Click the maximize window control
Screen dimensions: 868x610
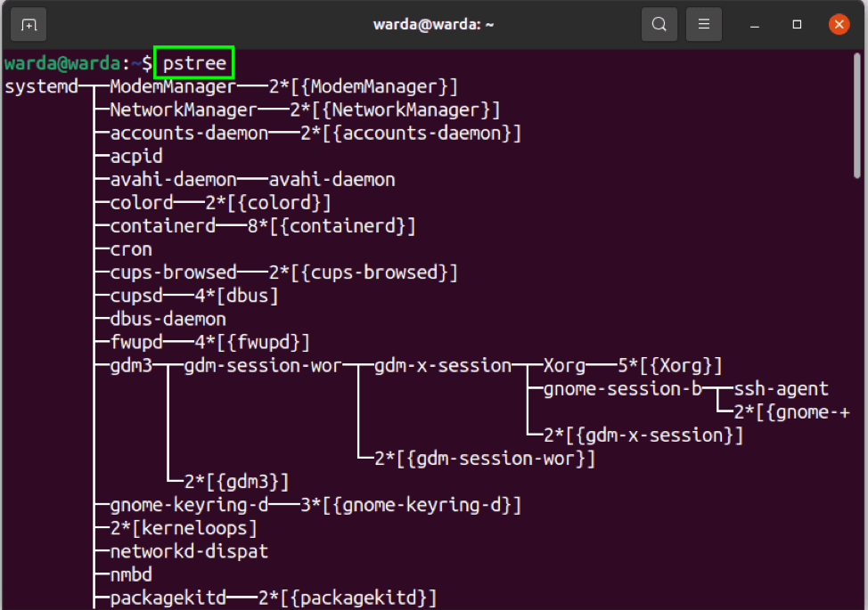coord(796,24)
